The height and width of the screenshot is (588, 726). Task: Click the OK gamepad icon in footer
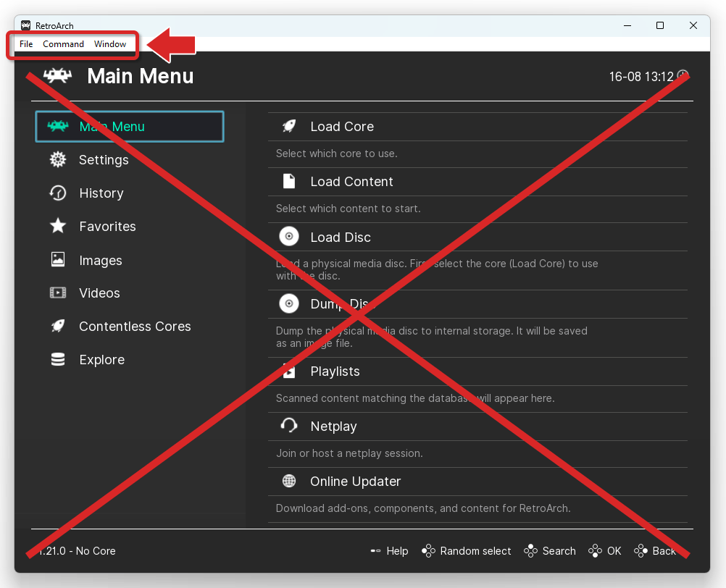pyautogui.click(x=595, y=551)
